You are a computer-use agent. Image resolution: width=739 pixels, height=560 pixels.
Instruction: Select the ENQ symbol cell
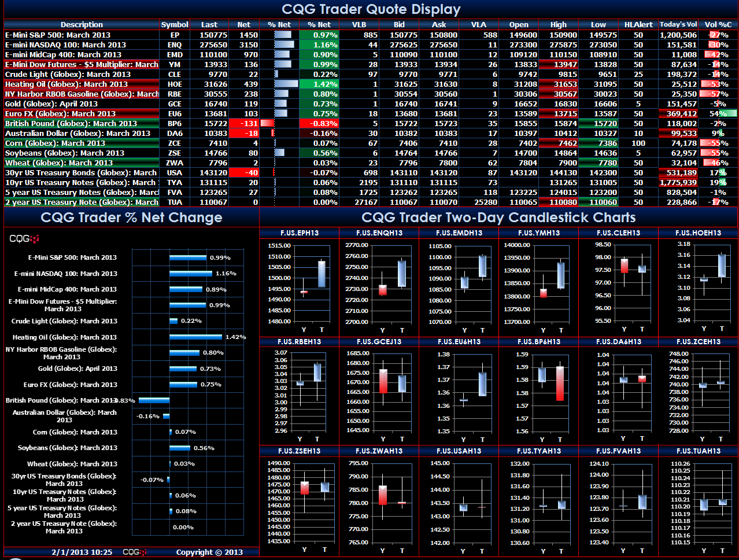click(x=175, y=45)
